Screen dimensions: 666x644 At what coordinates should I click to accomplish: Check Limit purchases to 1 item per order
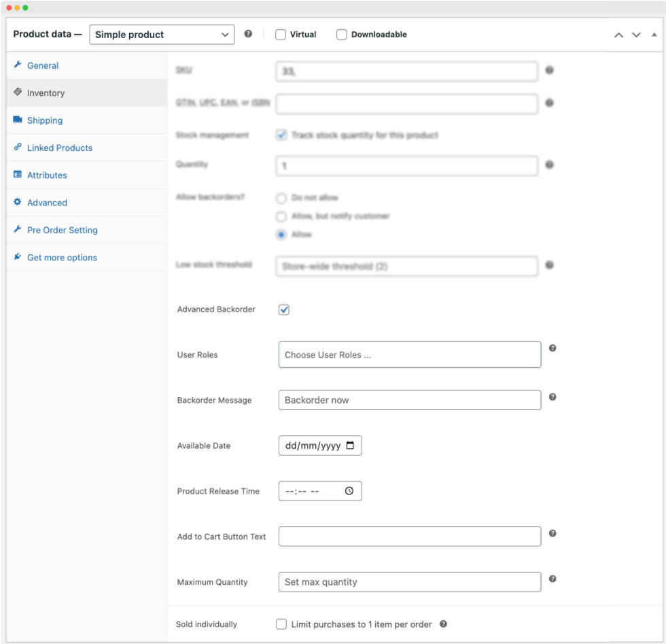(281, 624)
